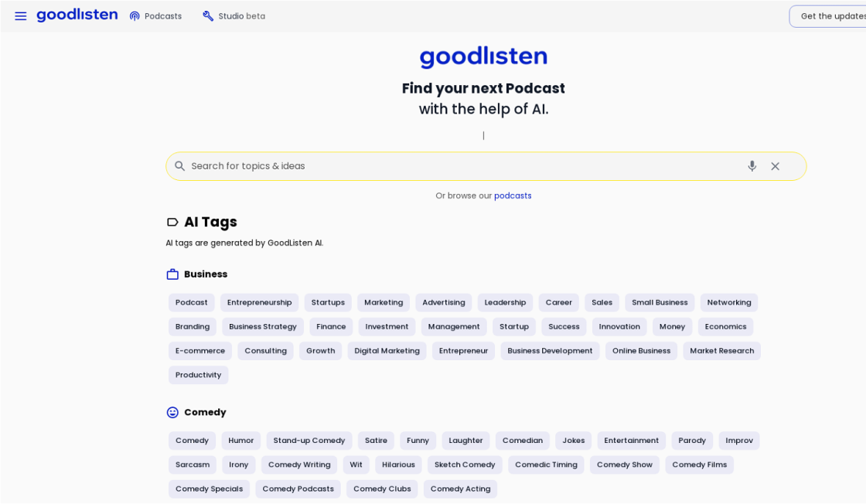Click the AI Tags label icon
This screenshot has height=504, width=866.
(x=172, y=223)
